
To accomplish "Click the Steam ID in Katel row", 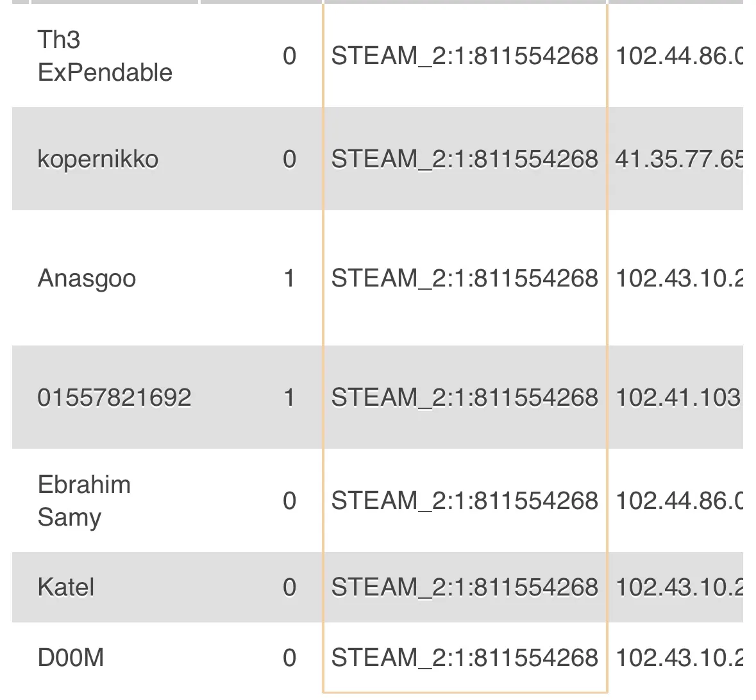I will [x=465, y=587].
